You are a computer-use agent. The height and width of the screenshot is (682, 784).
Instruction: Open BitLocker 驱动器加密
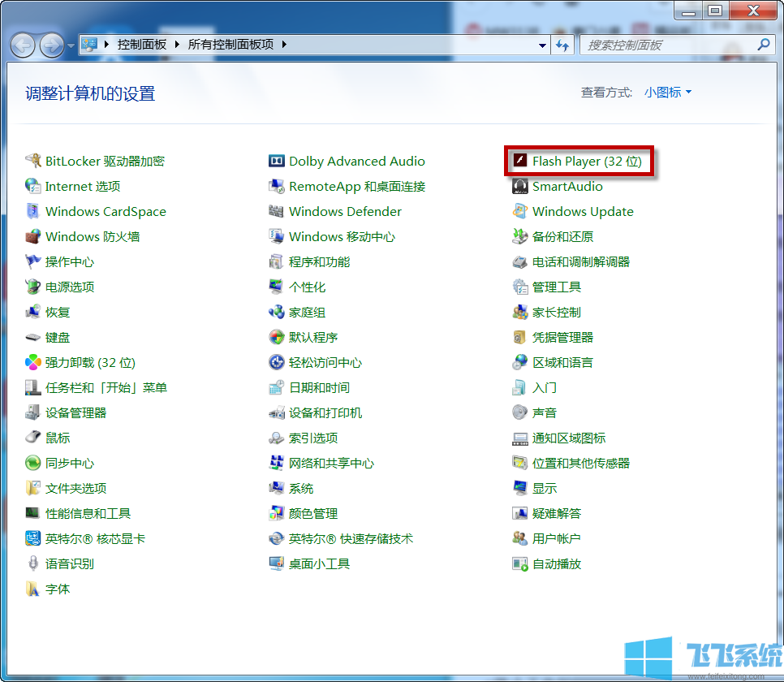102,161
